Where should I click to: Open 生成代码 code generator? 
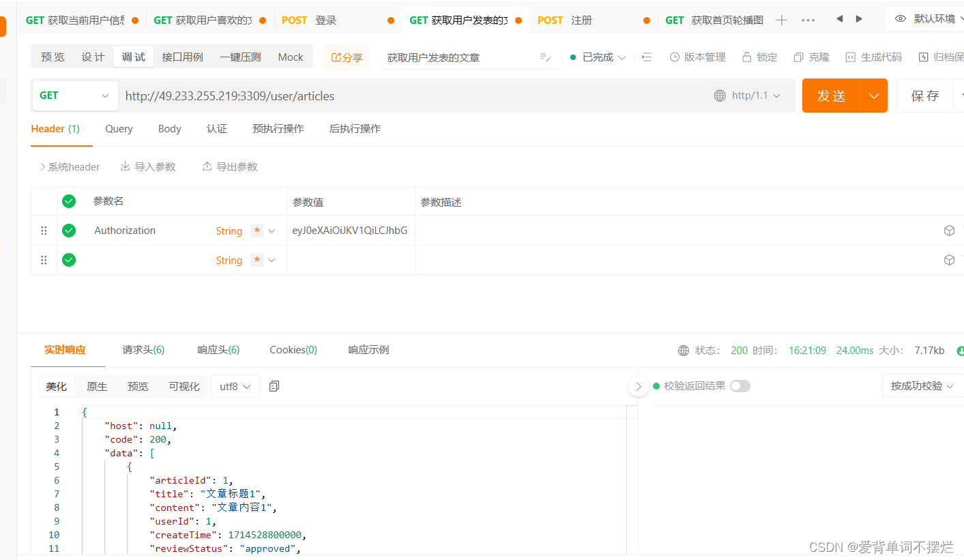pos(873,57)
